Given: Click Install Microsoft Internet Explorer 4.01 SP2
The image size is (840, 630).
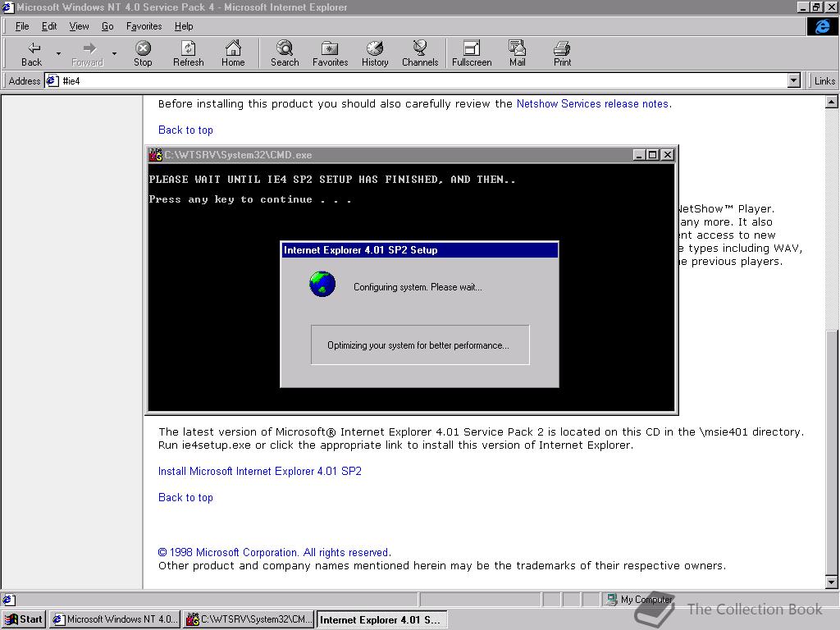Looking at the screenshot, I should 260,472.
